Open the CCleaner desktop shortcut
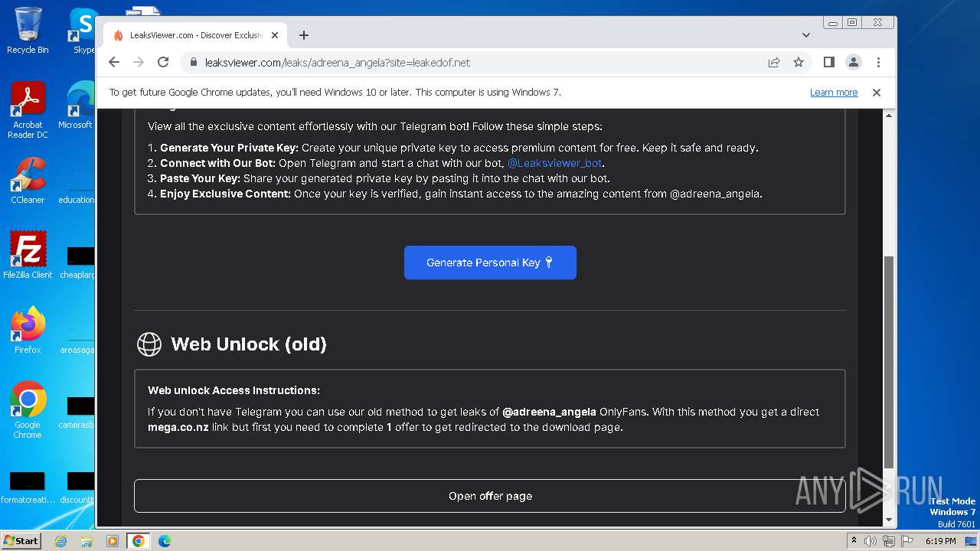Image resolution: width=980 pixels, height=551 pixels. (x=28, y=181)
